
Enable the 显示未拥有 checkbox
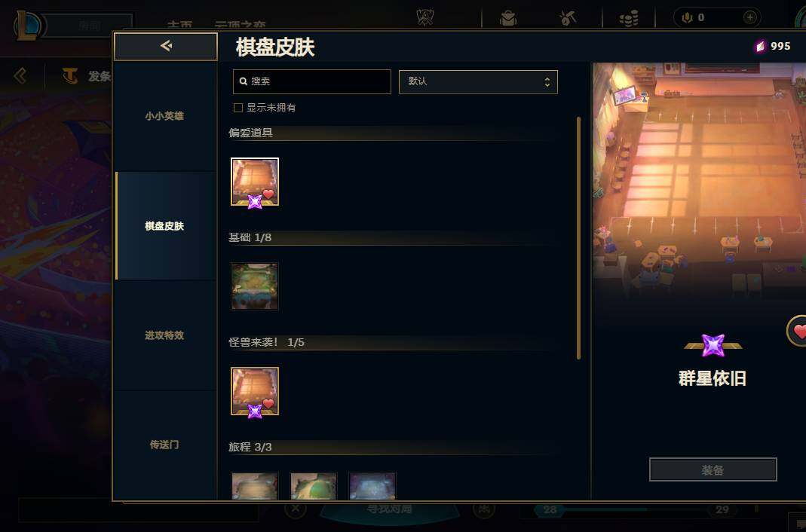pyautogui.click(x=238, y=107)
